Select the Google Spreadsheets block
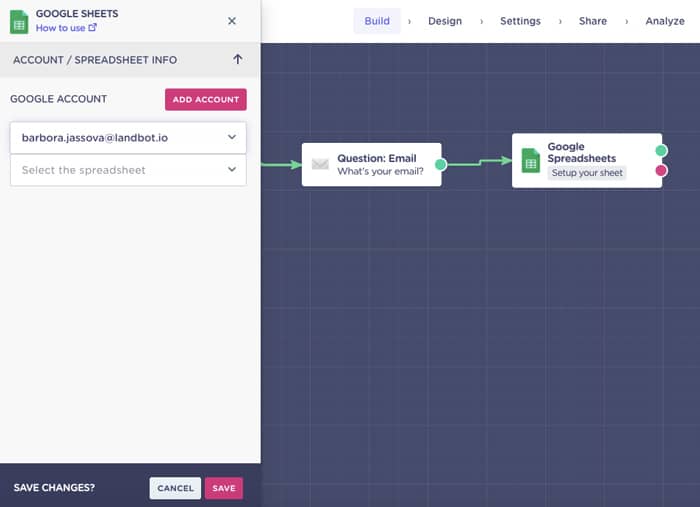 [x=587, y=161]
